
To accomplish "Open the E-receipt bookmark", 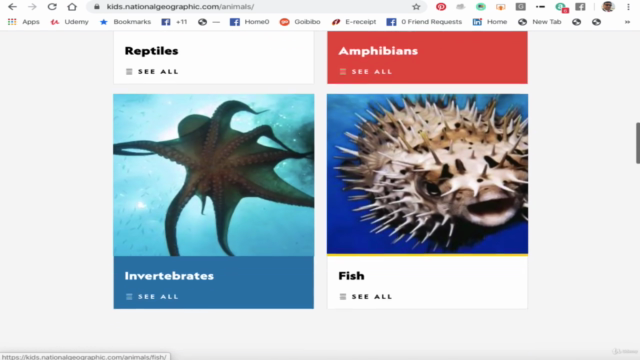I will [354, 22].
